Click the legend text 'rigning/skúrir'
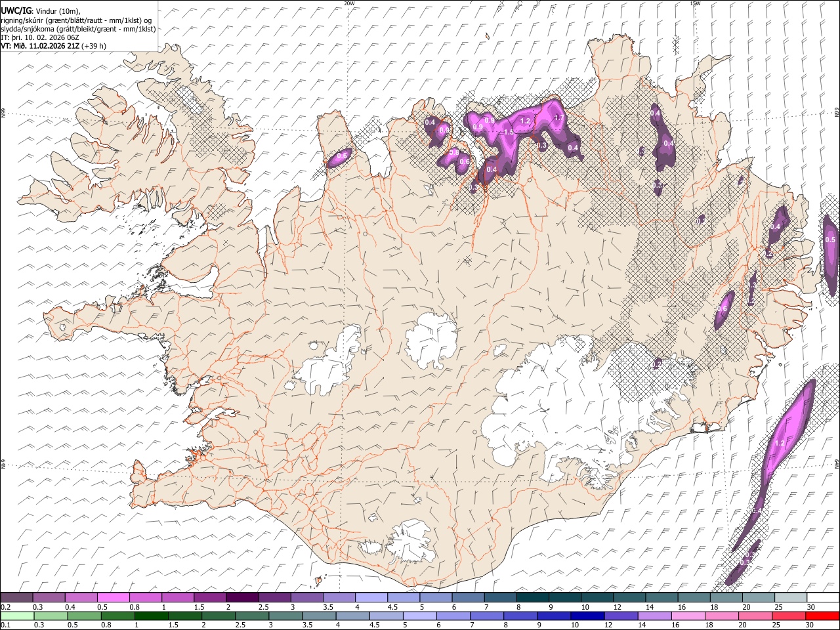The image size is (840, 630). 24,20
